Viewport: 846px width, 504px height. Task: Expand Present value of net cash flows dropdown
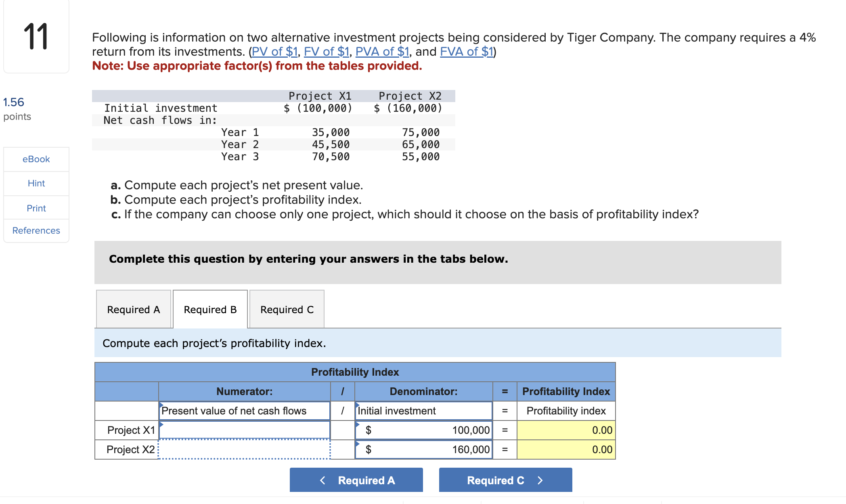tap(244, 411)
